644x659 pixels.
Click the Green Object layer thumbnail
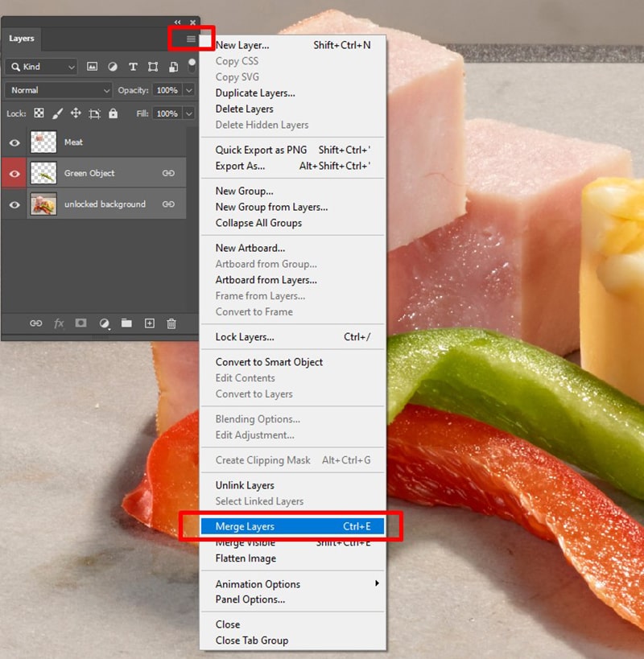[43, 173]
